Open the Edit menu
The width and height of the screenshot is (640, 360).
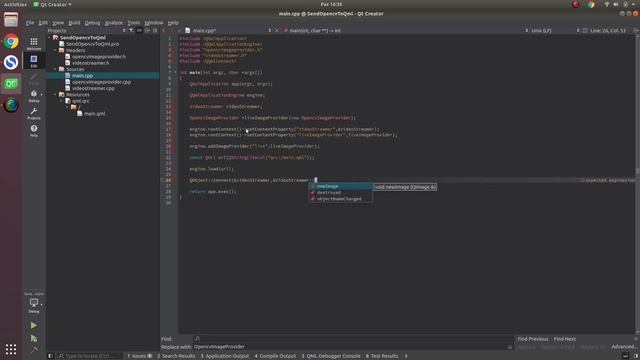(x=43, y=23)
